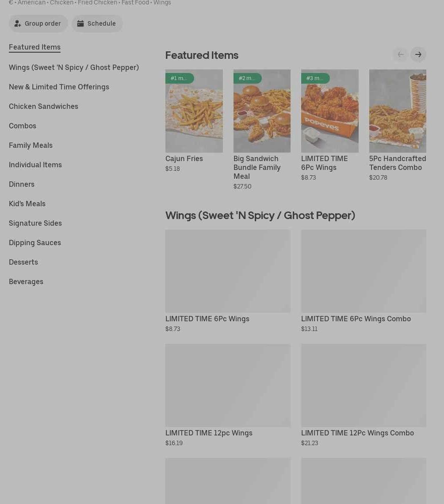Click the next arrow in Featured Items carousel

tap(418, 54)
